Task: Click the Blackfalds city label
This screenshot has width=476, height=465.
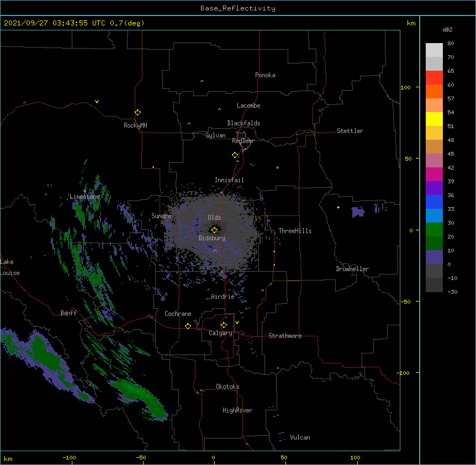Action: (244, 123)
